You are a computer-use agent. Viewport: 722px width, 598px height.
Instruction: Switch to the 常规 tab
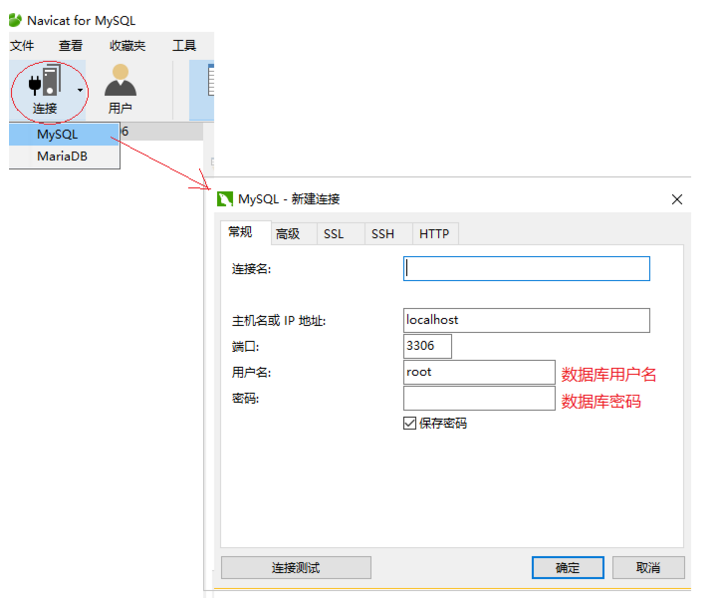click(x=245, y=232)
